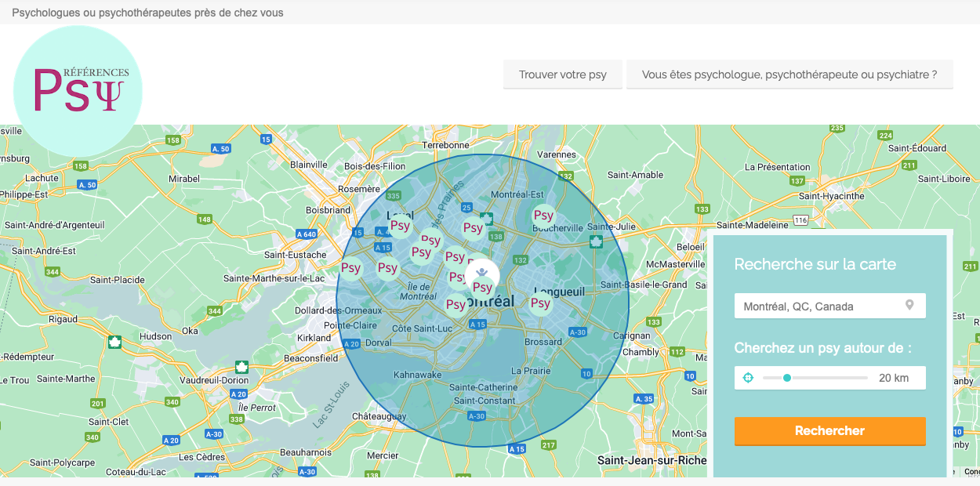The height and width of the screenshot is (486, 980).
Task: Click the Côte Saint-Luc map label
Action: click(x=423, y=328)
